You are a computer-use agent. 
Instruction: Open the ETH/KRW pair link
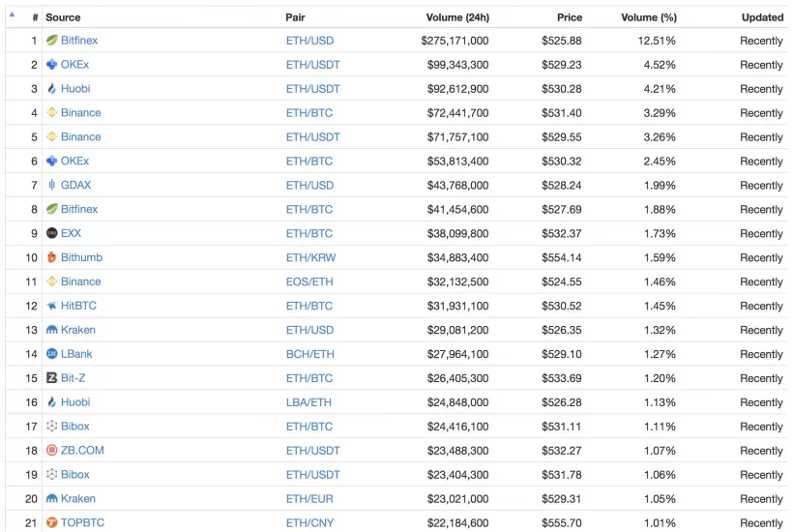310,257
